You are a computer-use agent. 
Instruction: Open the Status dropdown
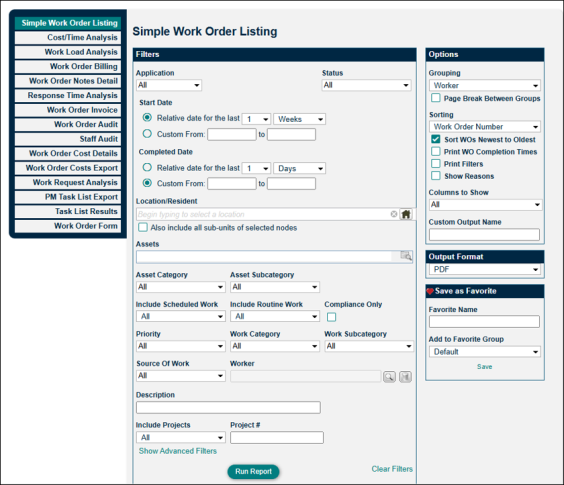pyautogui.click(x=366, y=85)
